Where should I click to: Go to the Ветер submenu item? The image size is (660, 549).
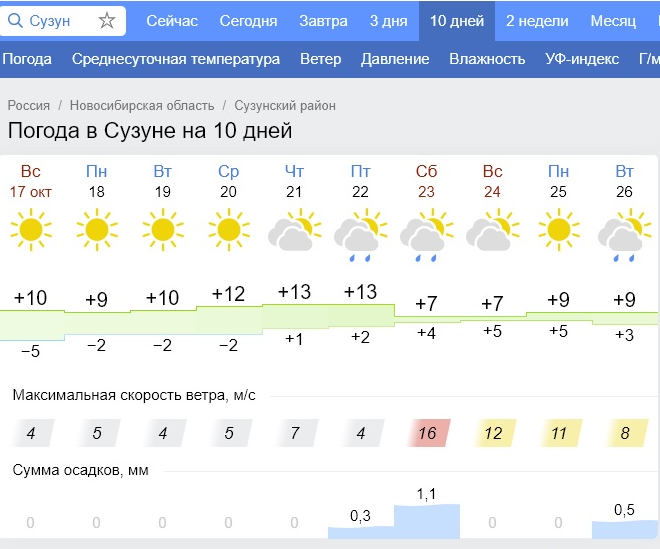coord(320,59)
